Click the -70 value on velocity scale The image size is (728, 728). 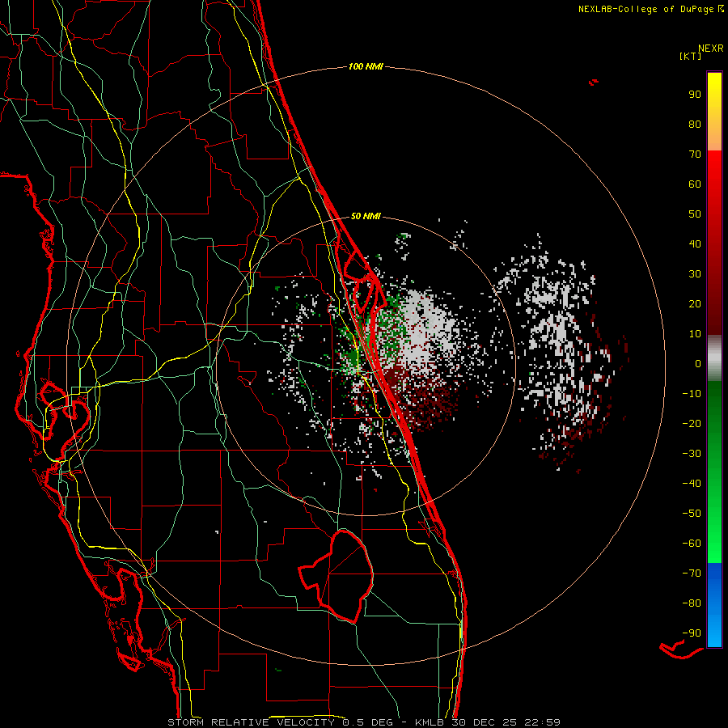pyautogui.click(x=692, y=574)
